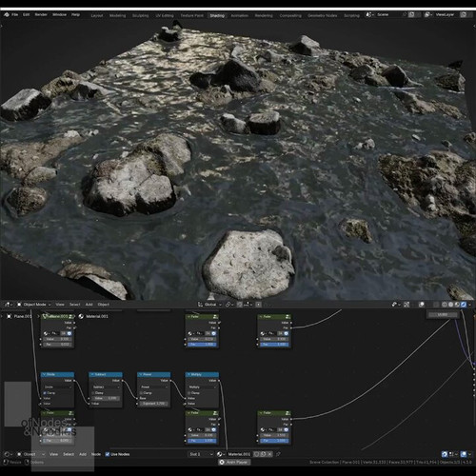Open the Add menu in node editor
Image resolution: width=476 pixels, height=476 pixels.
click(x=83, y=454)
